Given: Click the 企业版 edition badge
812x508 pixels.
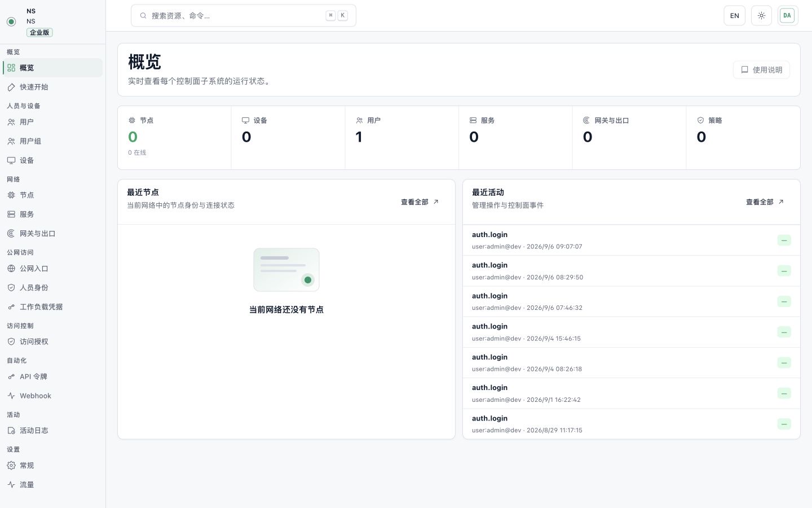Looking at the screenshot, I should (x=39, y=33).
